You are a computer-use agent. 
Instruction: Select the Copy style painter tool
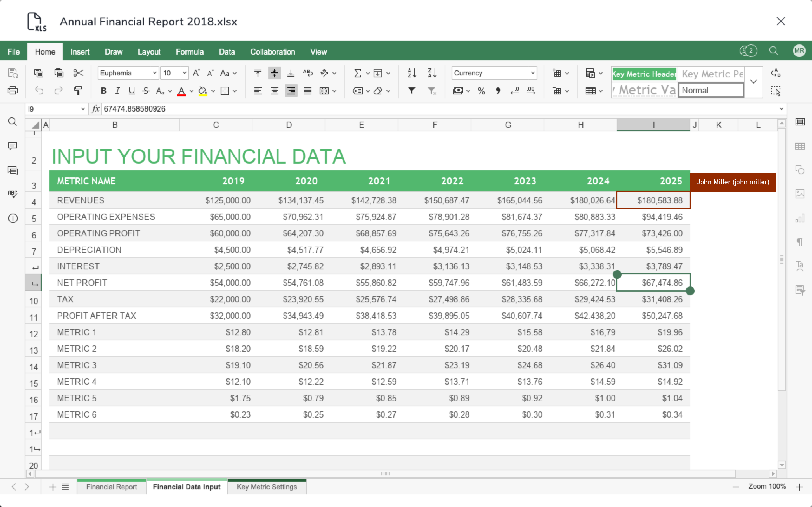tap(78, 91)
